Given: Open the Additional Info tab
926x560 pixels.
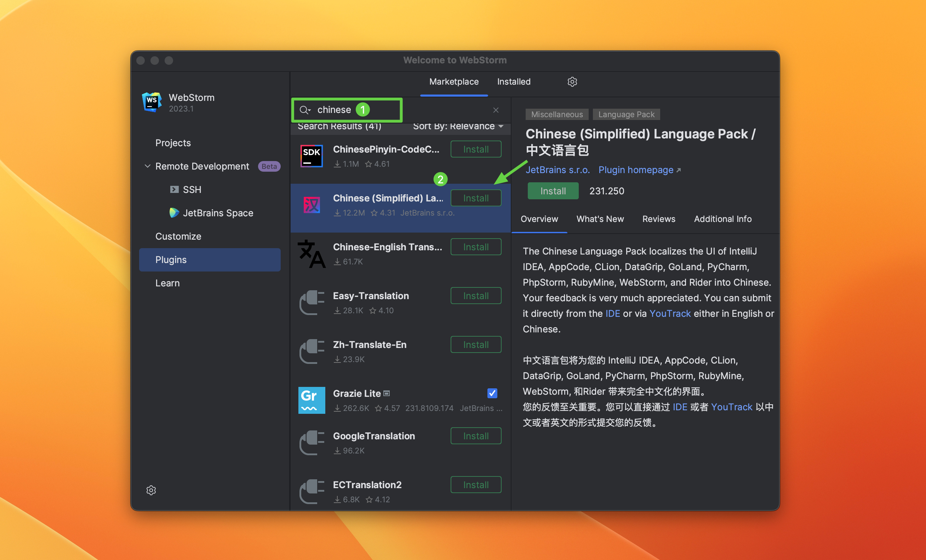Looking at the screenshot, I should point(722,219).
